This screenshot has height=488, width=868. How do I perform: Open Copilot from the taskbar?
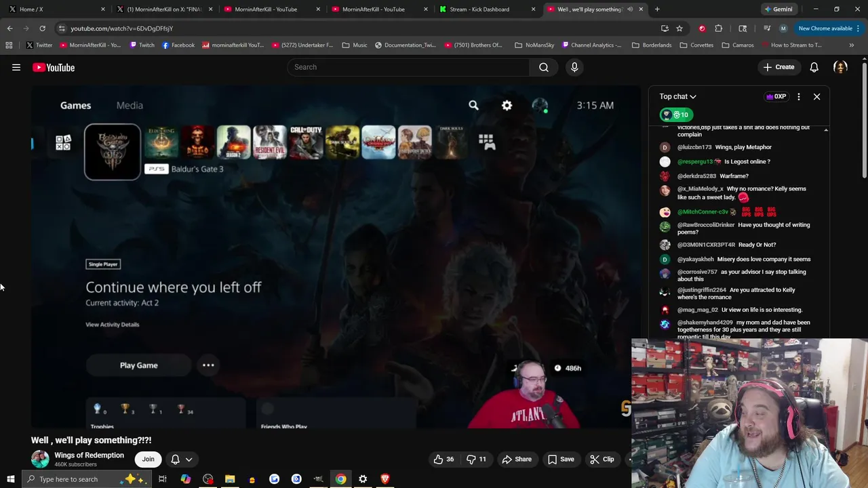[x=185, y=479]
